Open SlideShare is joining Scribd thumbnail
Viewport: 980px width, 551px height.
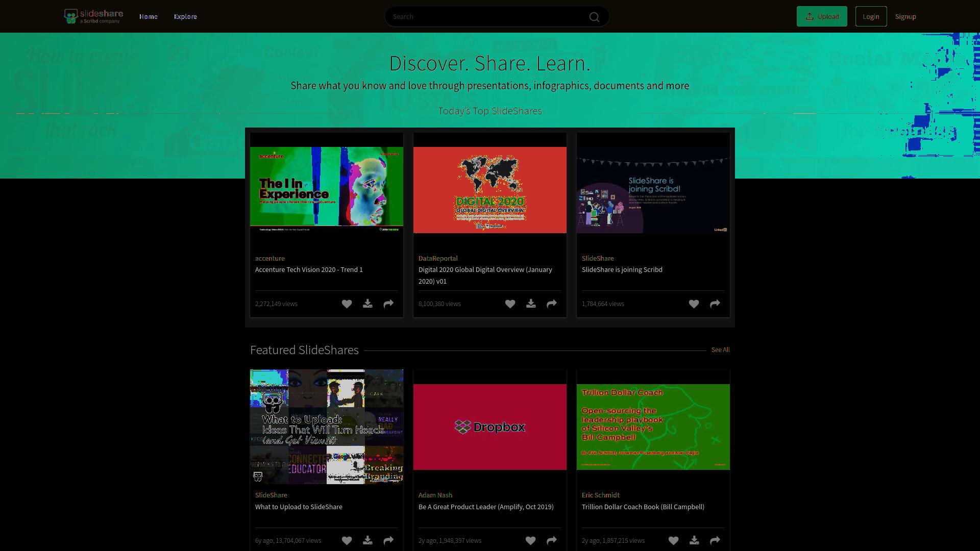(653, 190)
